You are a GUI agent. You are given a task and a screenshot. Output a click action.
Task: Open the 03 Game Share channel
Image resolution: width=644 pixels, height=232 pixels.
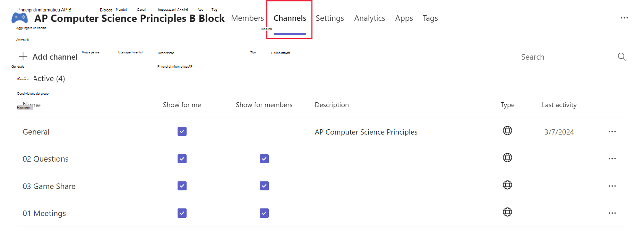[49, 186]
